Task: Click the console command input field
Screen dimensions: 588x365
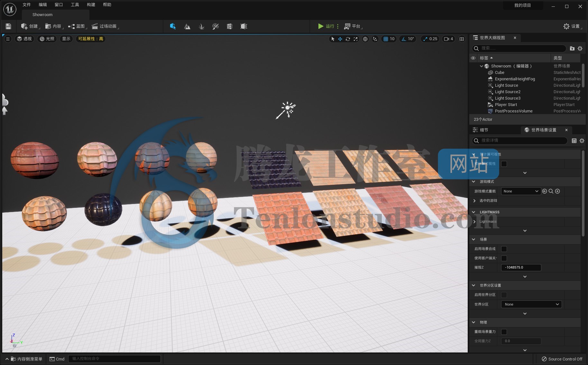Action: pyautogui.click(x=115, y=359)
